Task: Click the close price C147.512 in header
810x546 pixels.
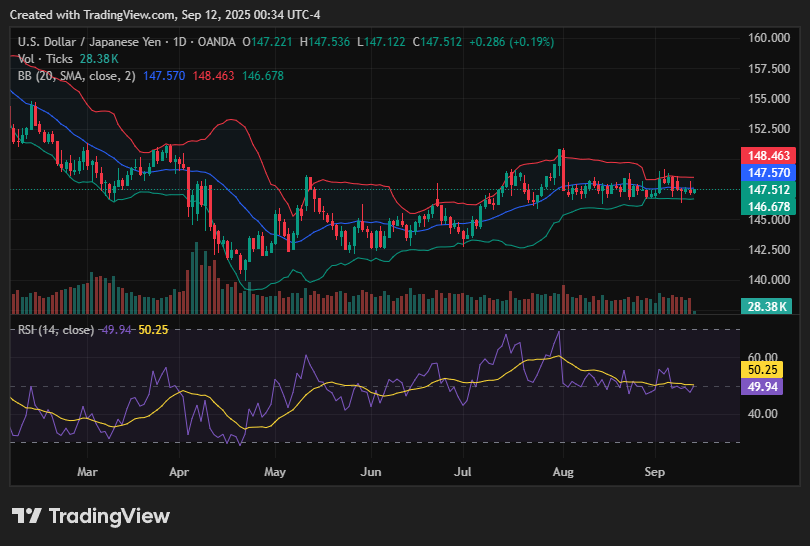Action: [x=437, y=42]
